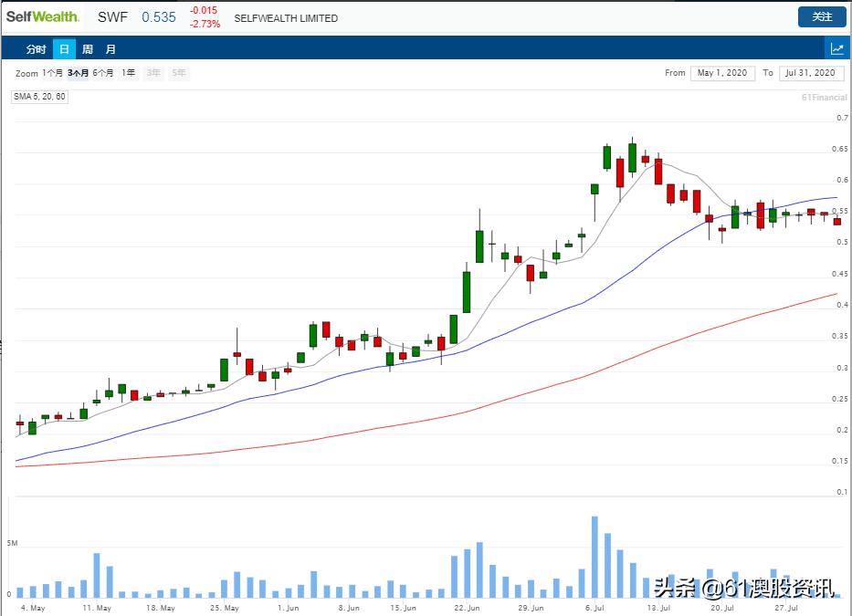Click the SWF ticker symbol
The image size is (852, 616).
click(112, 16)
